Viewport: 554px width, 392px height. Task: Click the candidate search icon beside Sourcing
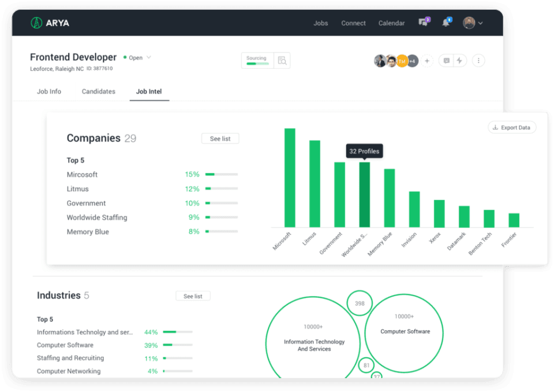(x=282, y=61)
